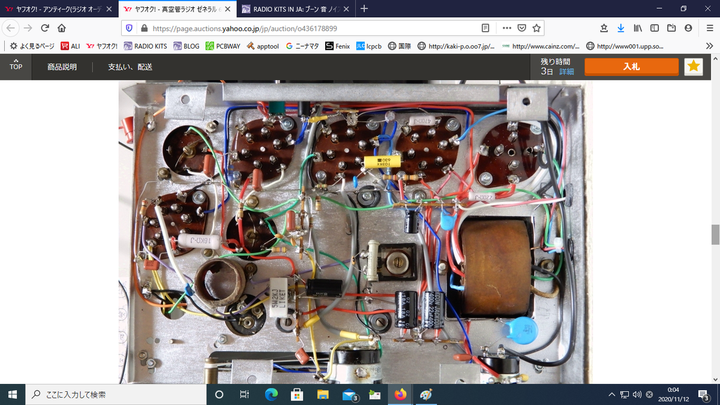Add auction to watchlist with star icon
Image resolution: width=720 pixels, height=405 pixels.
693,66
